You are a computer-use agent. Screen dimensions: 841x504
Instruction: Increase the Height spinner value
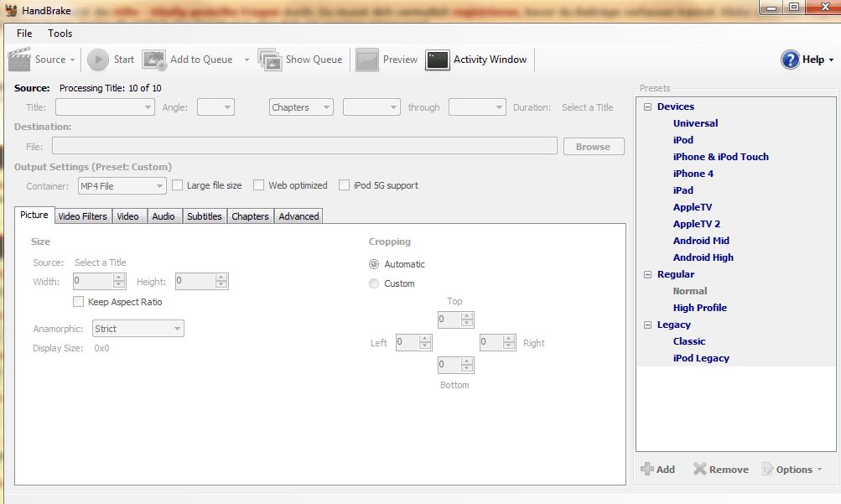(x=221, y=278)
